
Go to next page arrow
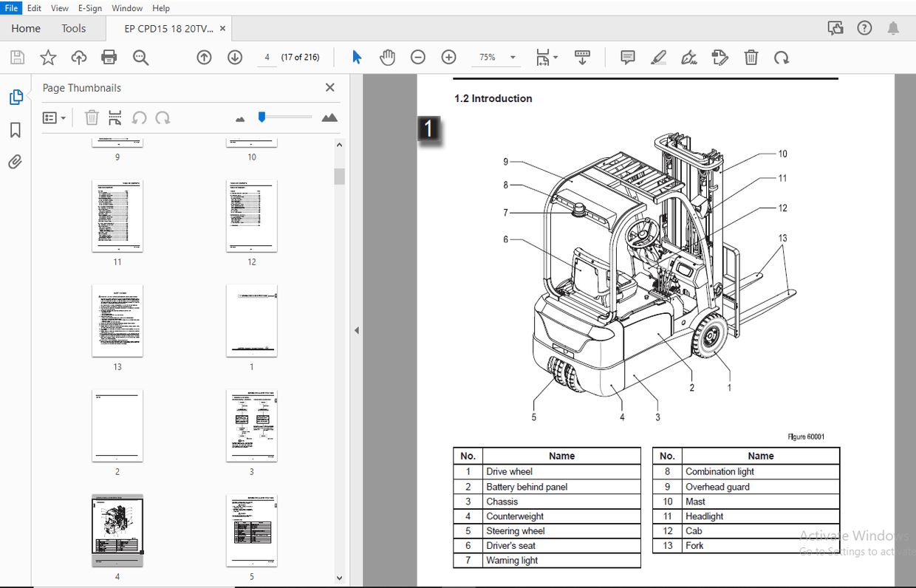pos(235,58)
